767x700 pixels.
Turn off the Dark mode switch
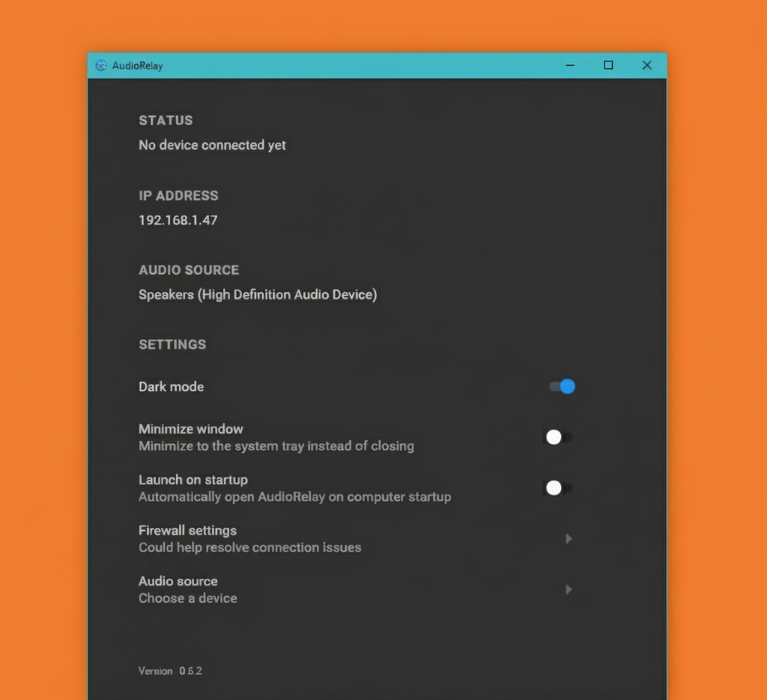(562, 386)
